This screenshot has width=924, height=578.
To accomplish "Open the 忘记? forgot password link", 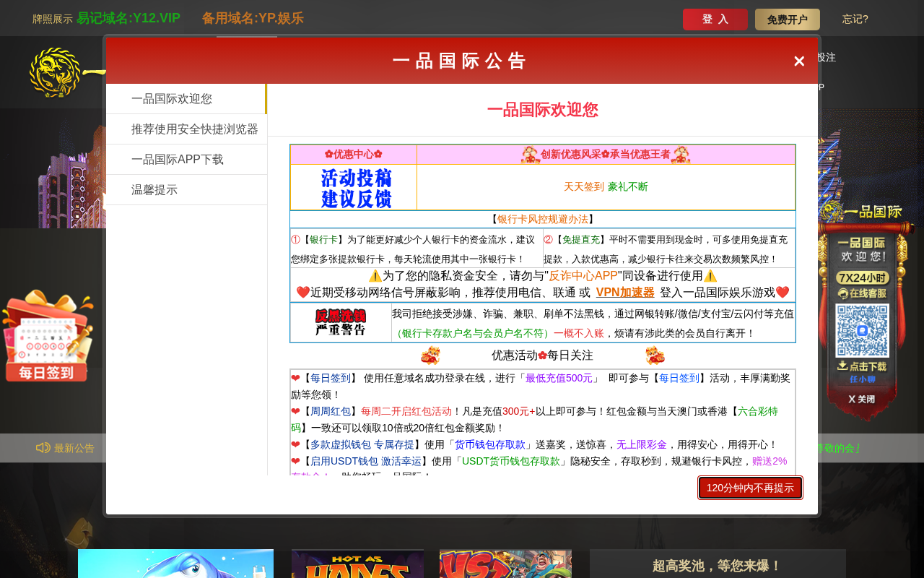I will click(x=855, y=20).
